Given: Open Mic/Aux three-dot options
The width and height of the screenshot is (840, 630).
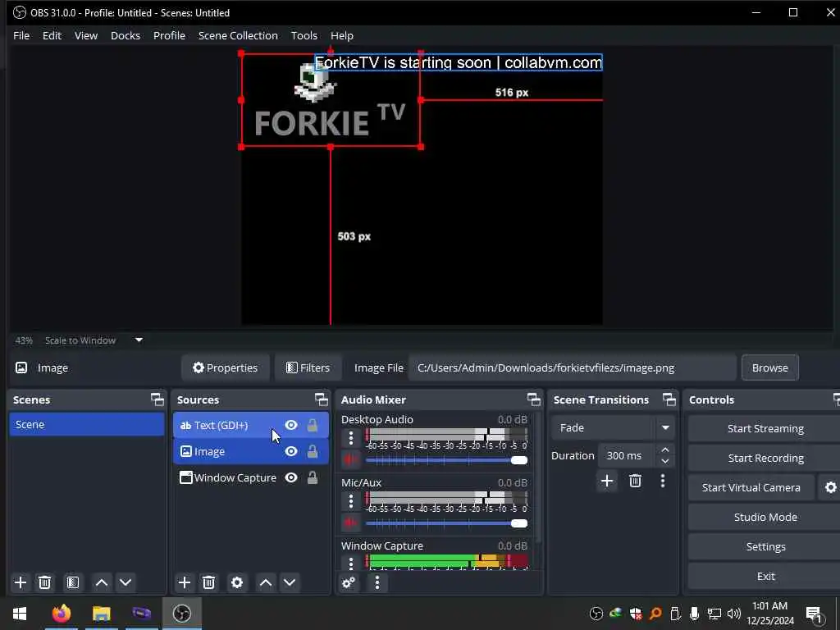Looking at the screenshot, I should click(x=351, y=501).
